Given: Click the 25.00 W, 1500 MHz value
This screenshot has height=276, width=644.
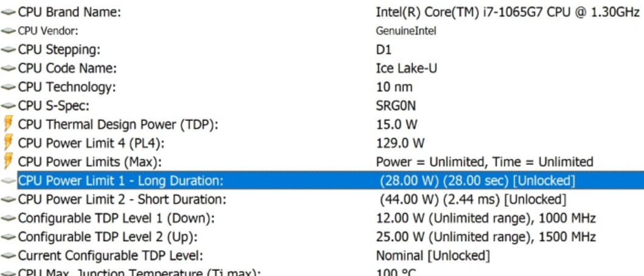Looking at the screenshot, I should 486,237.
